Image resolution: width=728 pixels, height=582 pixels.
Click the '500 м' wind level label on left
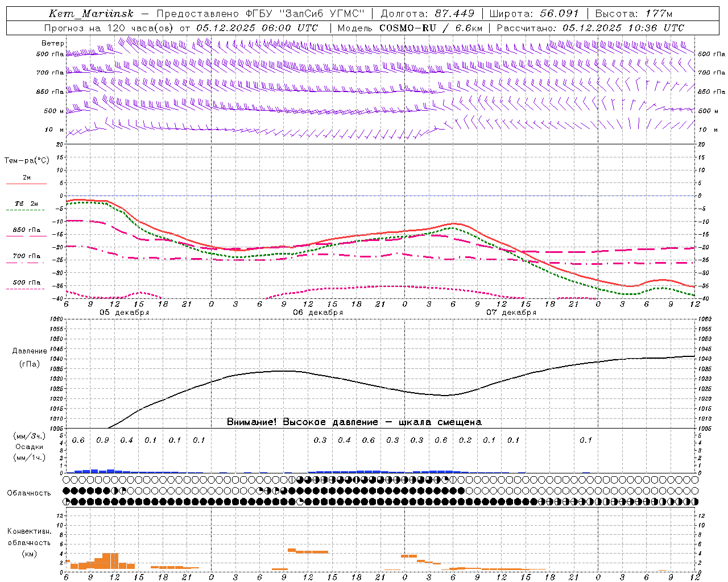[54, 111]
